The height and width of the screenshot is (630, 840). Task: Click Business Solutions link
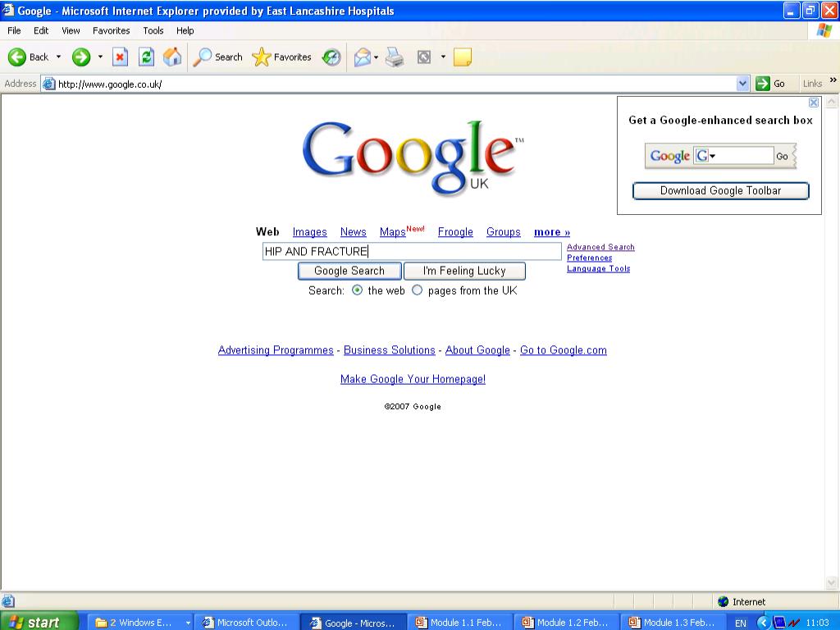click(390, 349)
